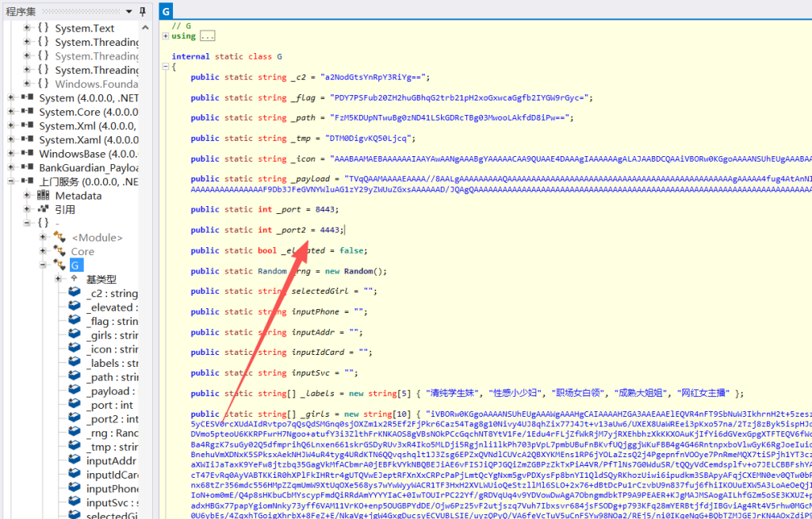This screenshot has width=812, height=519.
Task: Click the namespace icon beside Windows.Founda
Action: coord(44,83)
